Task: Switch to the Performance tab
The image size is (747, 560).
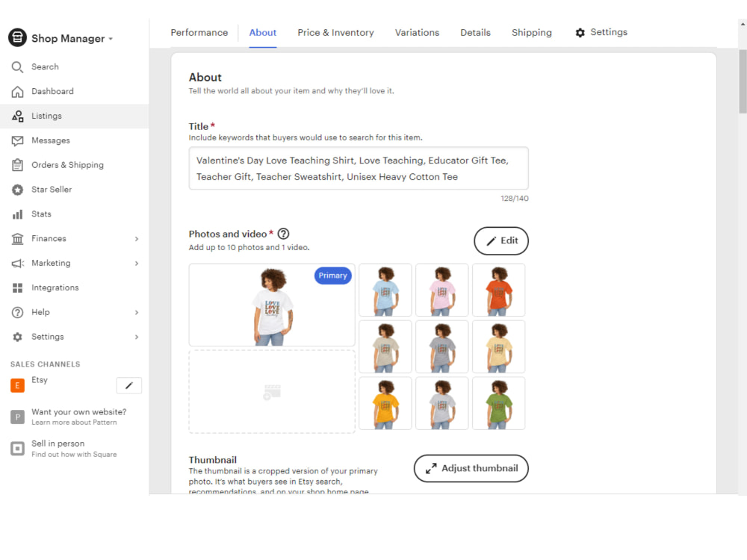Action: [x=199, y=33]
